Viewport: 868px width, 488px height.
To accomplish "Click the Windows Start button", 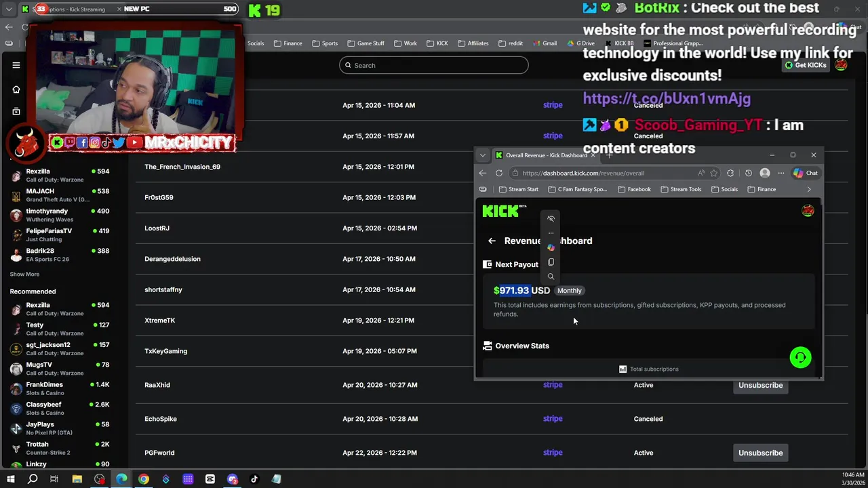I will pos(10,479).
